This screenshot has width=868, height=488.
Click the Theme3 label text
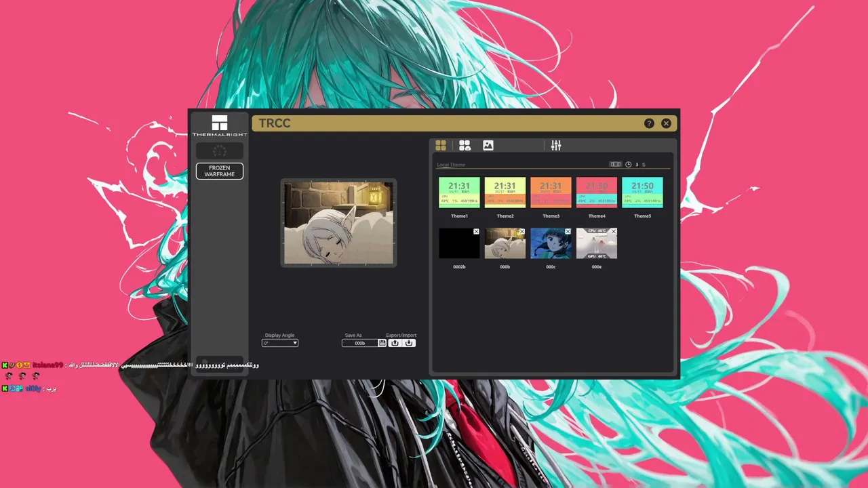(551, 216)
